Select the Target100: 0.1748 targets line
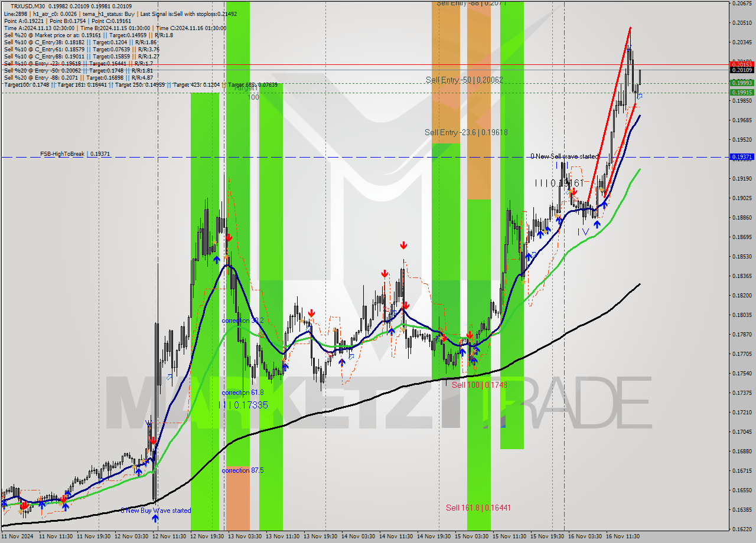The height and width of the screenshot is (543, 756). coord(141,84)
